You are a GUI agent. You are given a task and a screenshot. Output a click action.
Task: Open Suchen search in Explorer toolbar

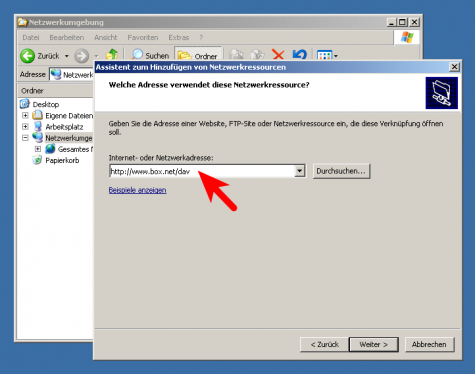(x=150, y=55)
